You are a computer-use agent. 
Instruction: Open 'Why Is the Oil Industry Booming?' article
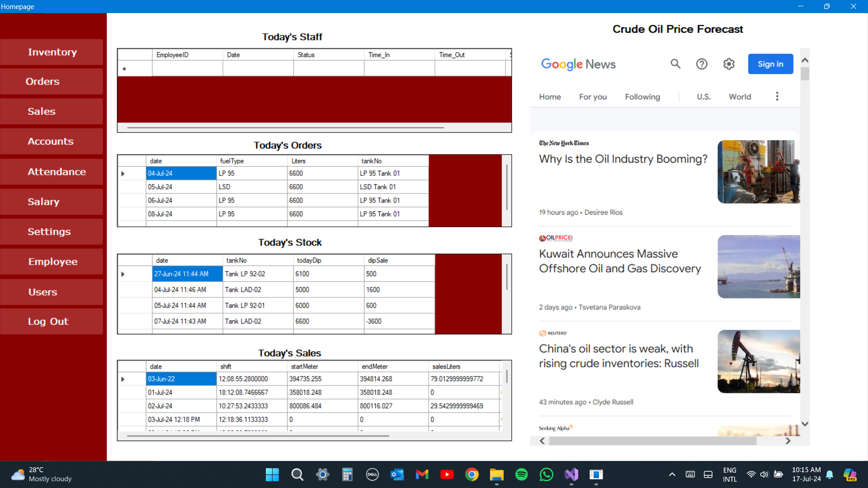pyautogui.click(x=623, y=159)
